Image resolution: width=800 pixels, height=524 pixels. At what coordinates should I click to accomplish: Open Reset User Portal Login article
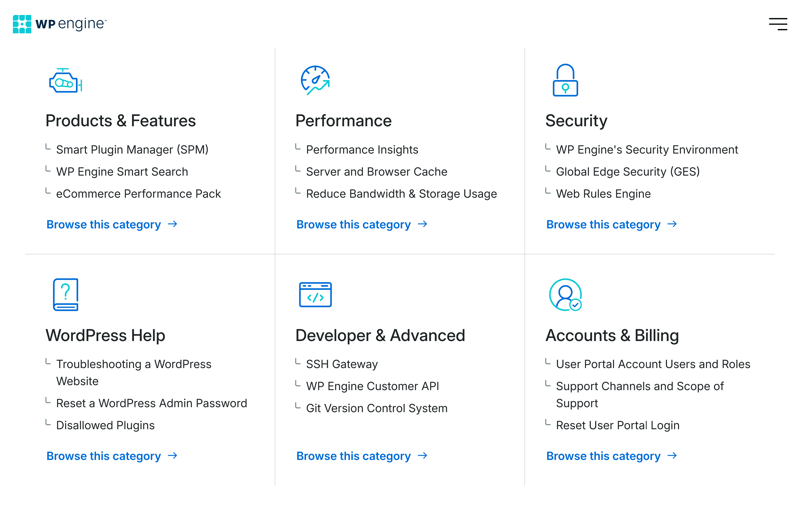pyautogui.click(x=617, y=426)
